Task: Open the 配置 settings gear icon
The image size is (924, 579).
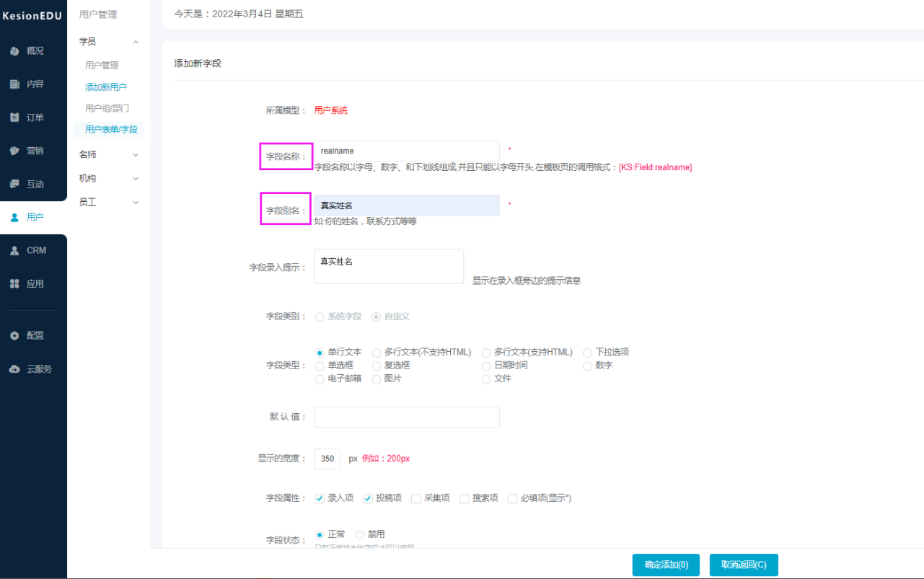Action: pos(14,336)
